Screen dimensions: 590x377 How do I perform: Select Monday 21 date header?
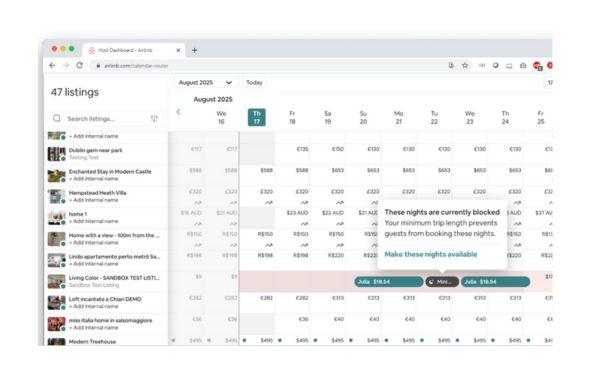(x=398, y=117)
